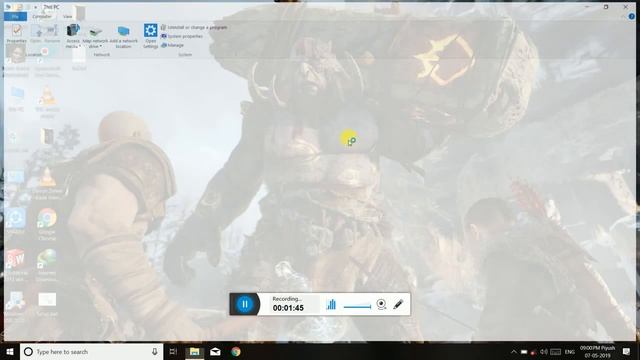The width and height of the screenshot is (640, 360).
Task: Switch to the Computer ribbon tab
Action: (42, 16)
